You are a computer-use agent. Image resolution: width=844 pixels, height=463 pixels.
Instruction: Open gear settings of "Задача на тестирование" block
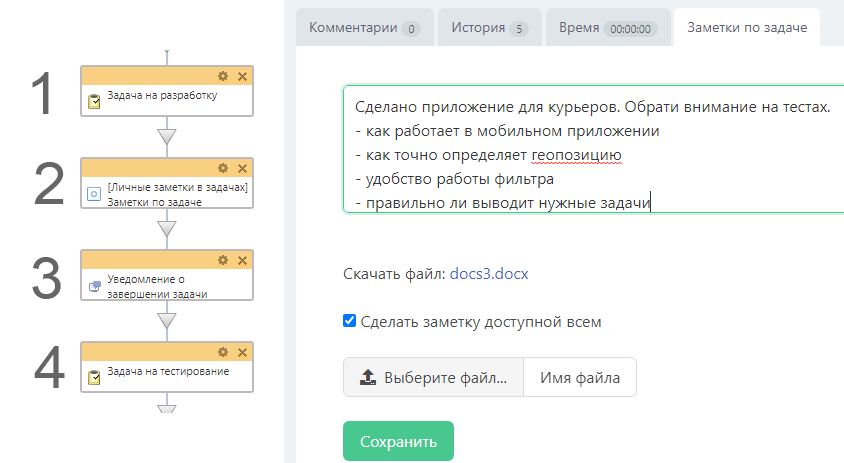click(x=223, y=352)
